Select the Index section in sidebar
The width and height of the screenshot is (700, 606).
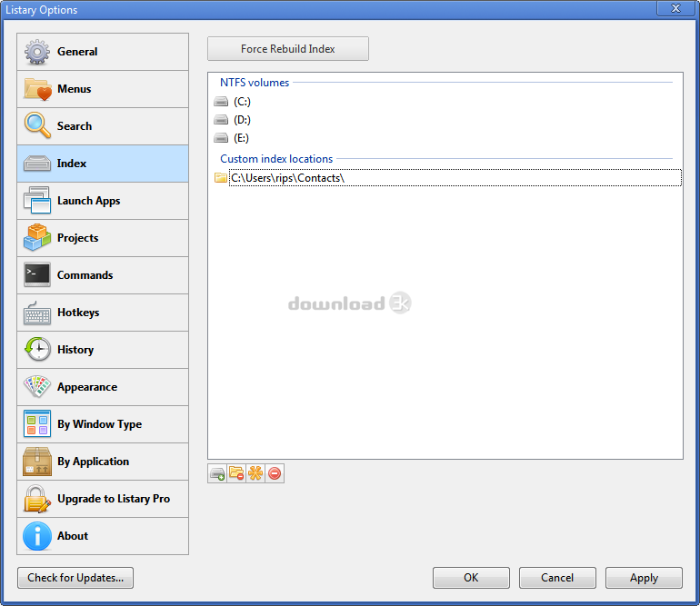click(x=103, y=164)
